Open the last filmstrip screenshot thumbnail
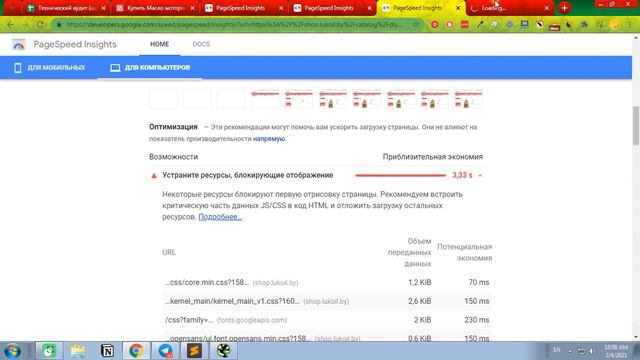 469,99
